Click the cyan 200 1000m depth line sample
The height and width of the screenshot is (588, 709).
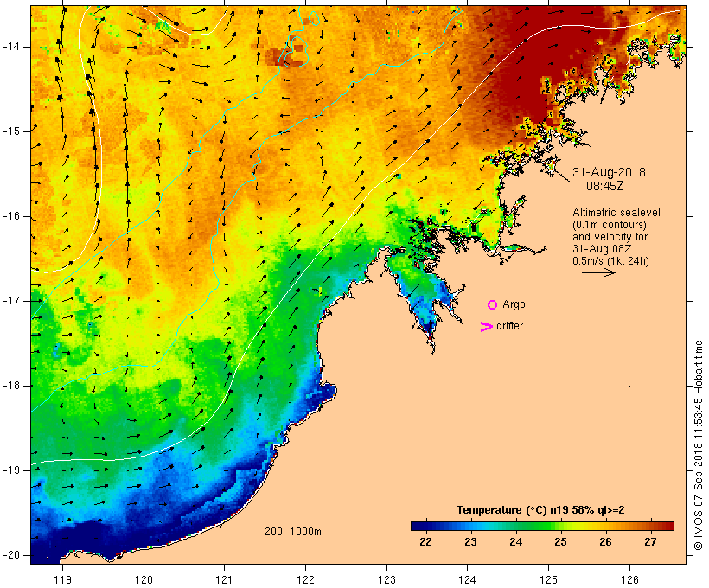pyautogui.click(x=279, y=540)
